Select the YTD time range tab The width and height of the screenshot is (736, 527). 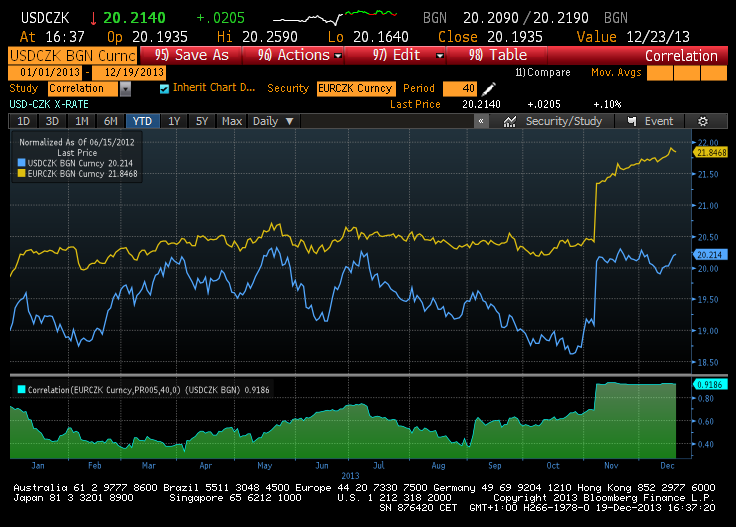tap(142, 121)
